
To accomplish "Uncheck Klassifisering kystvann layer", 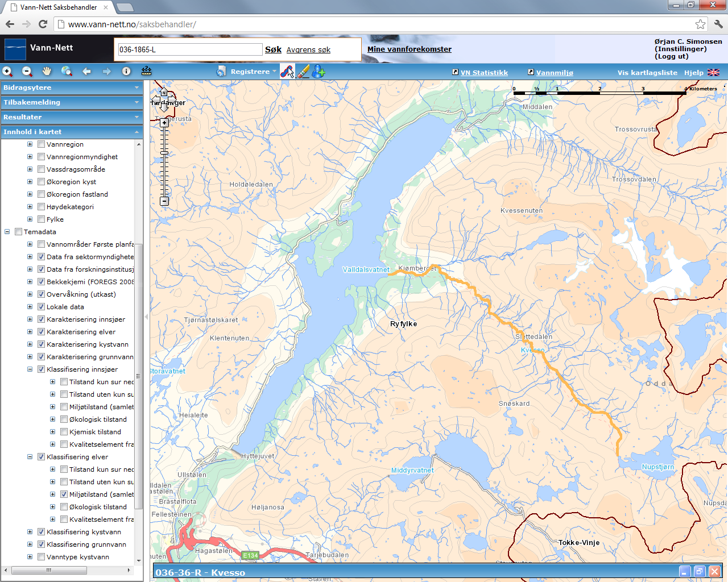I will click(x=41, y=532).
